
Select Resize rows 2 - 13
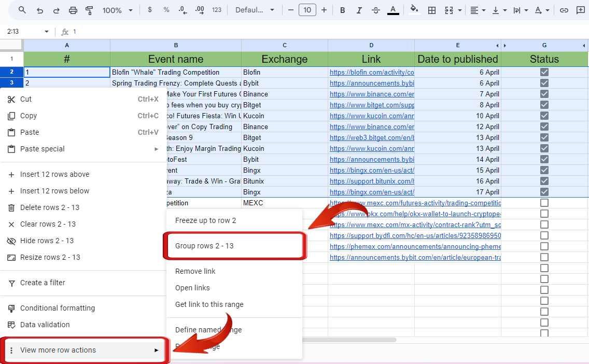click(x=82, y=257)
